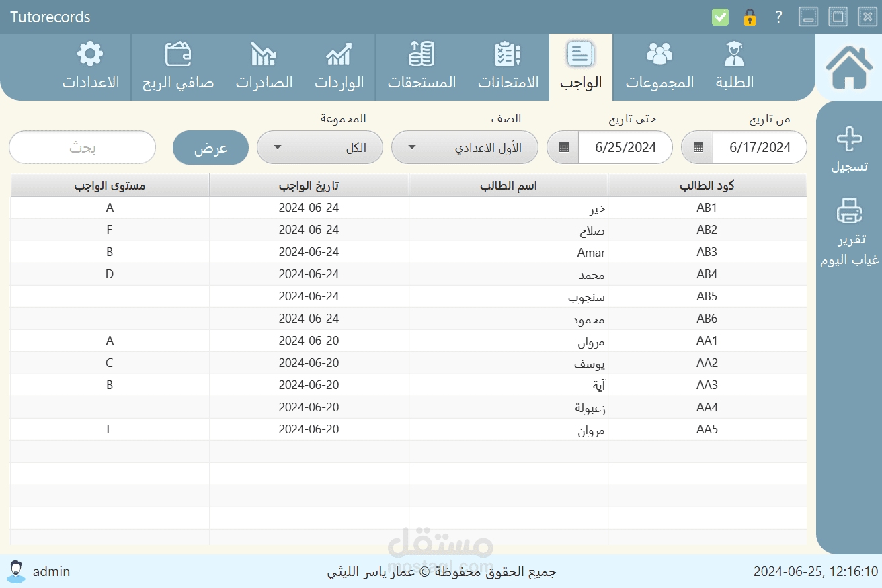882x588 pixels.
Task: Click the Tutorecords title text
Action: tap(50, 17)
